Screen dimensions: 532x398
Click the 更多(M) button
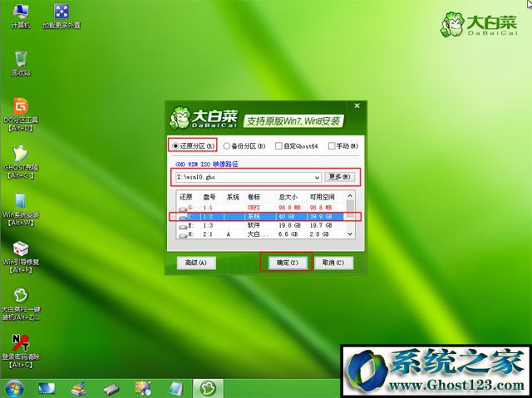coord(339,177)
